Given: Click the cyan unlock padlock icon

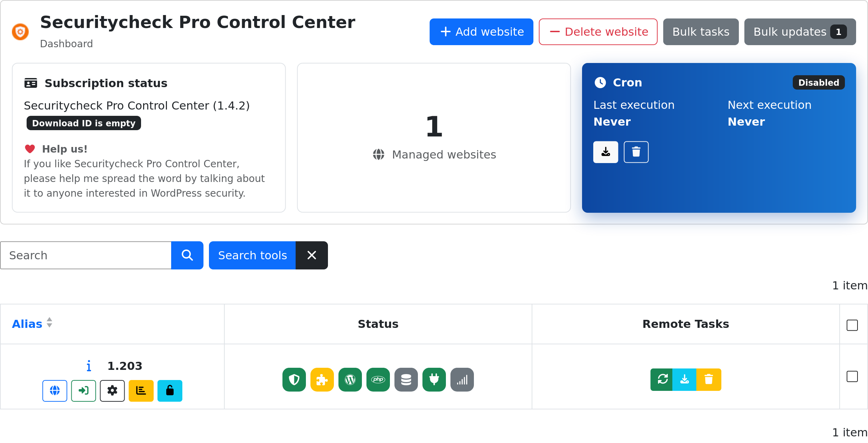Looking at the screenshot, I should click(x=170, y=391).
